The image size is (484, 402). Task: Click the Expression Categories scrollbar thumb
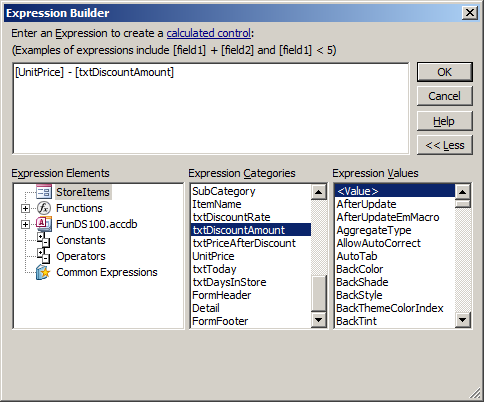[318, 293]
